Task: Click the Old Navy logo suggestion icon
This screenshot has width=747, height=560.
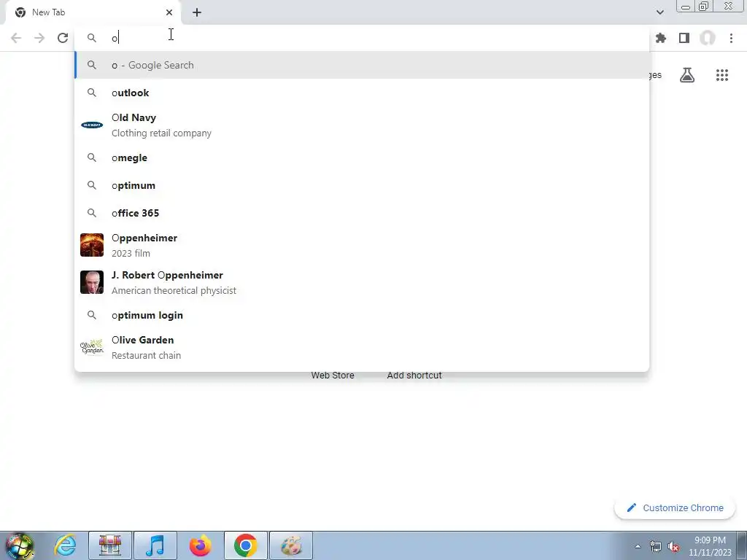Action: [92, 125]
